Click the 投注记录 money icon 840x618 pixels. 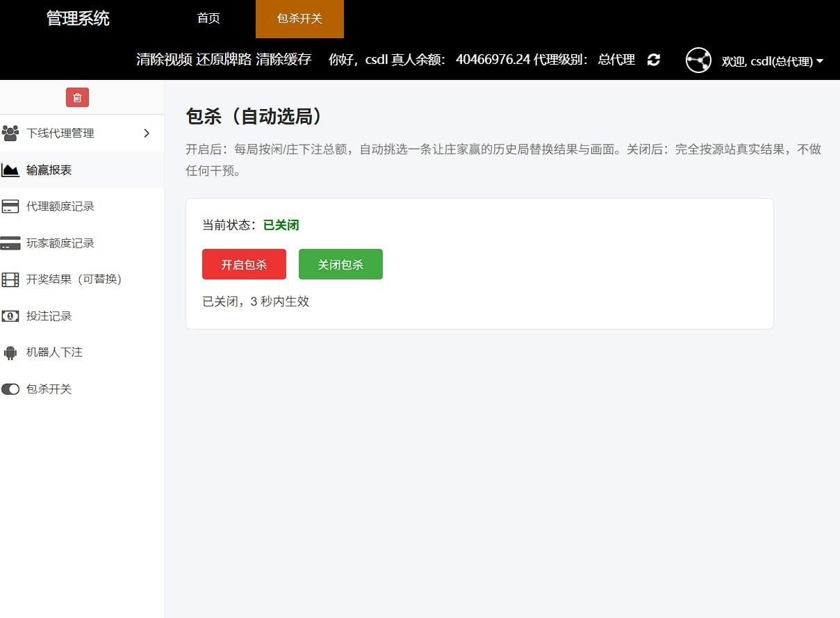[x=10, y=316]
